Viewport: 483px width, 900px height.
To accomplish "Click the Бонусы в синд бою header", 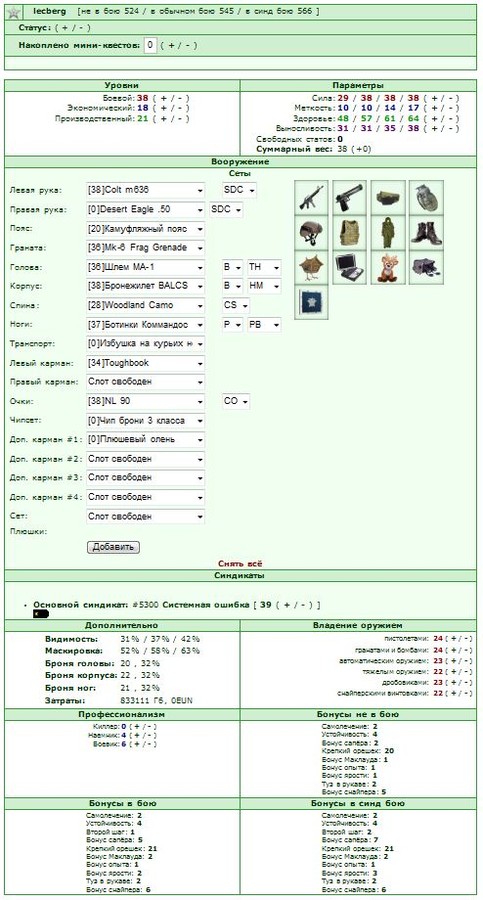I will (358, 804).
